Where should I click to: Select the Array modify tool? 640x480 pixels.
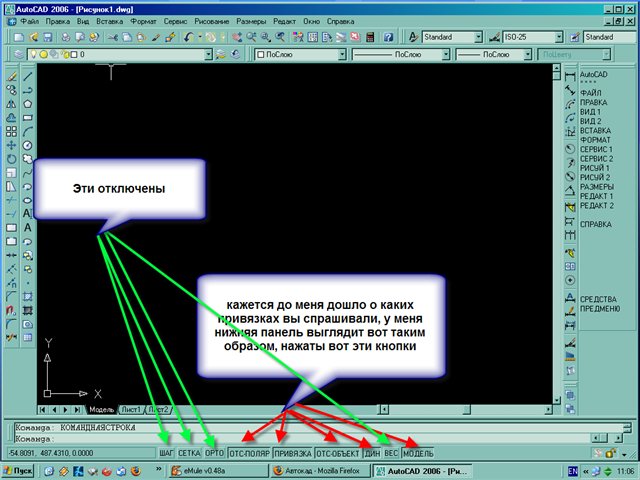click(10, 131)
